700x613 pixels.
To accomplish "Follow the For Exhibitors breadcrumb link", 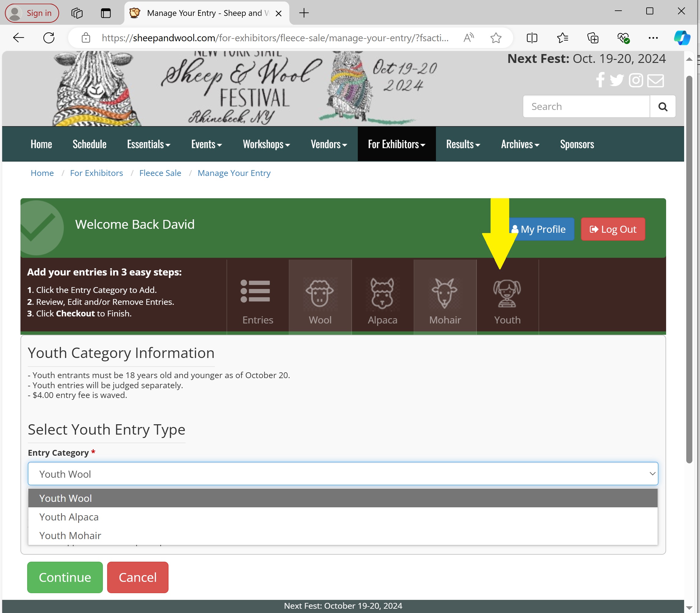I will 96,173.
